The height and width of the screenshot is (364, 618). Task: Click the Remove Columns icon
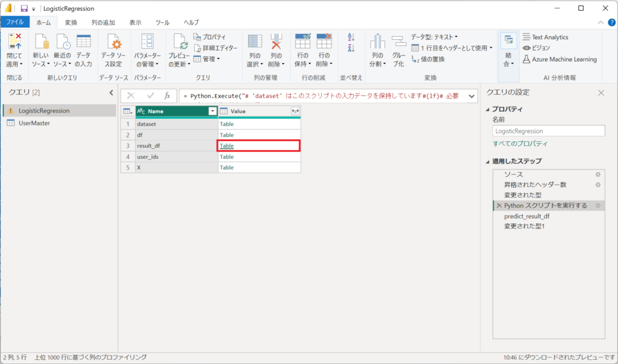click(276, 42)
